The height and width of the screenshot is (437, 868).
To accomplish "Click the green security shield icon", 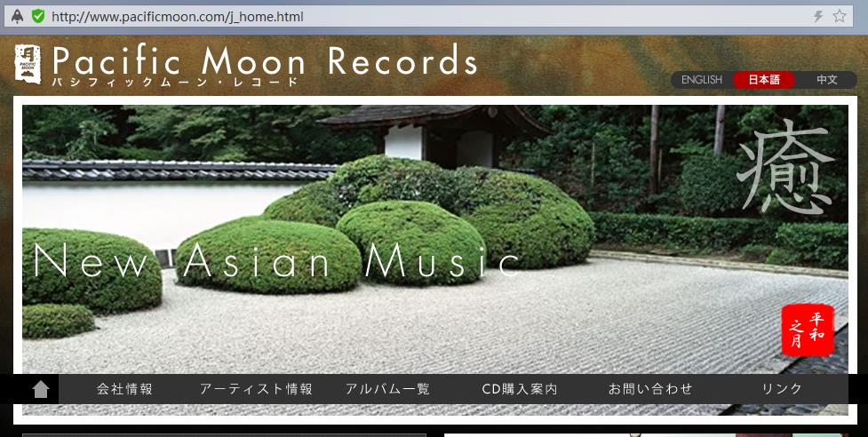I will 38,16.
